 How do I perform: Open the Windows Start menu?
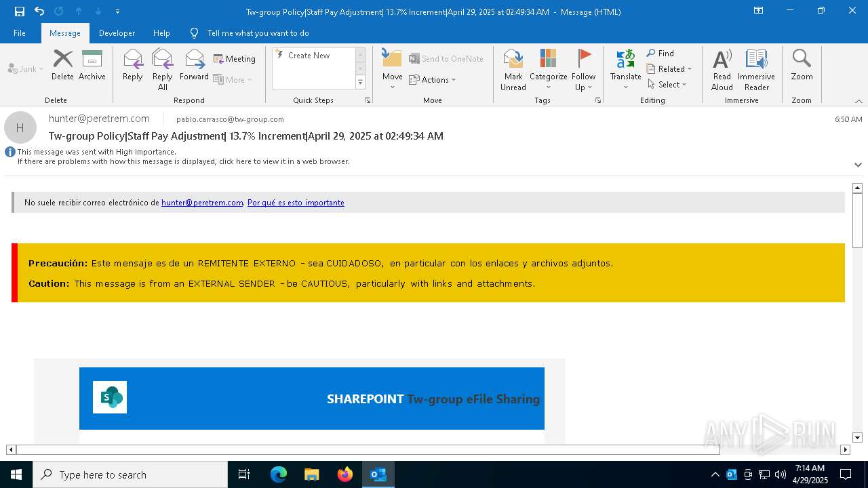click(16, 474)
